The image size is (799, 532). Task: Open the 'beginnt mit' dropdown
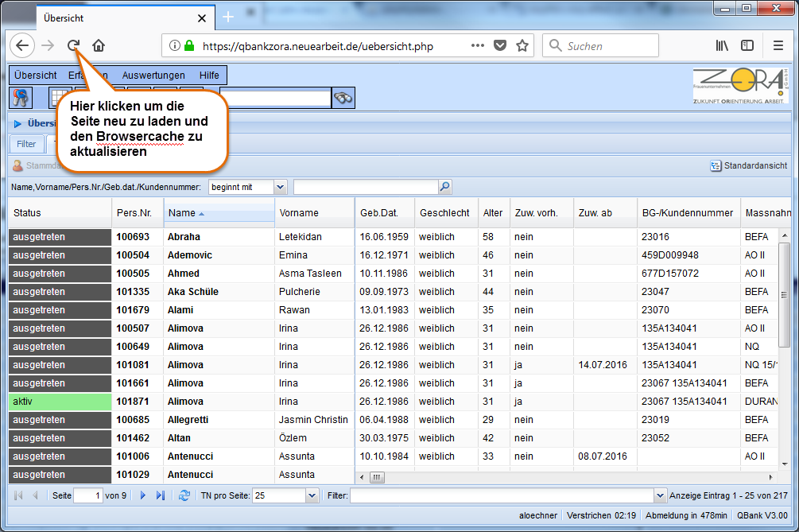click(x=281, y=187)
